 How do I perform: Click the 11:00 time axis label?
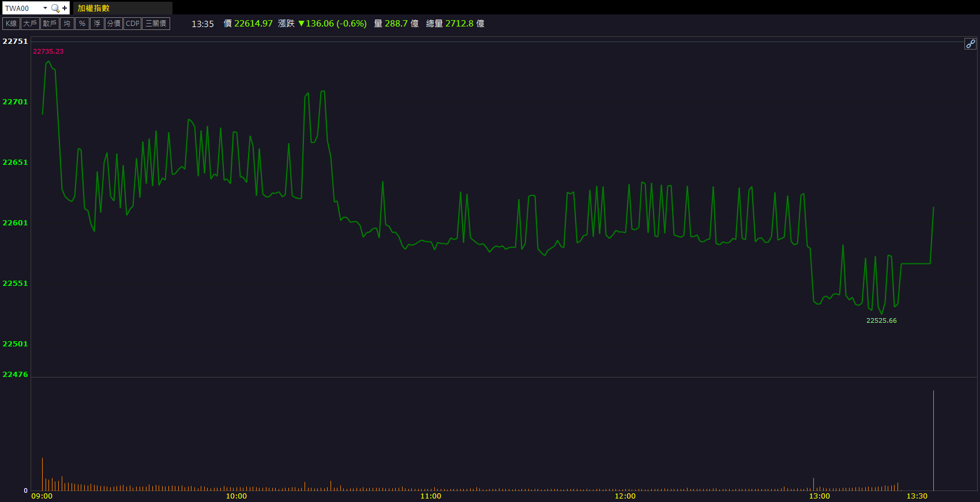click(431, 496)
